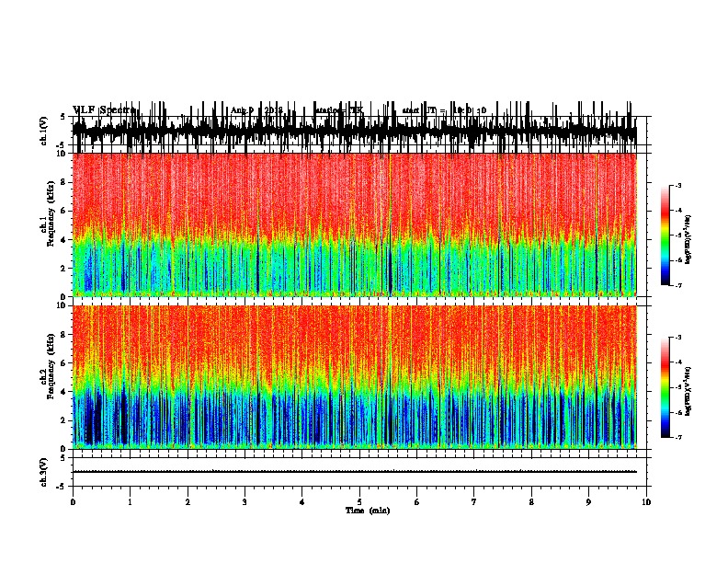This screenshot has width=728, height=563.
Task: Click the ch.1 spectrogram color bar
Action: (665, 236)
